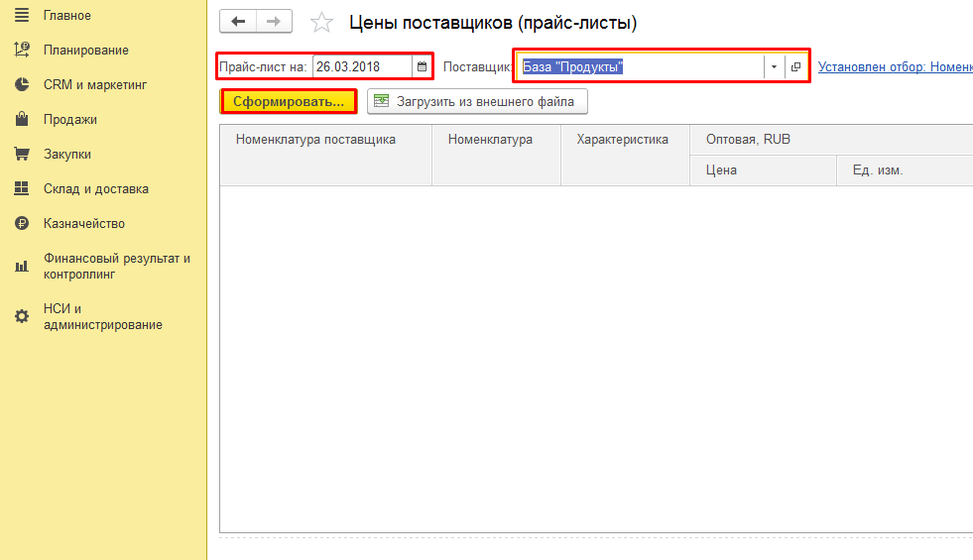Add page to favorites with the star
Viewport: 973px width, 560px height.
pos(321,23)
